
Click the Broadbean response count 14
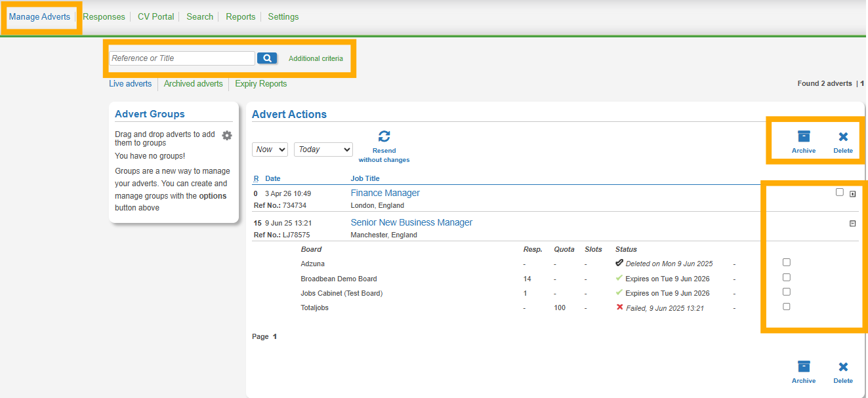coord(527,279)
